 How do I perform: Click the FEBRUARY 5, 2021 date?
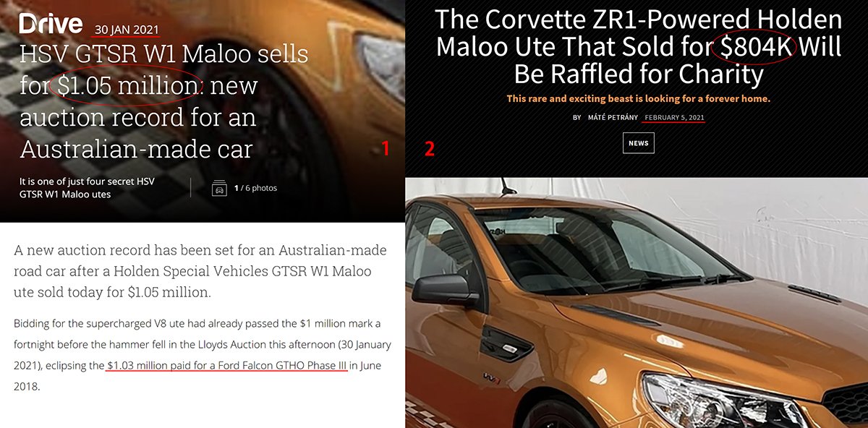pyautogui.click(x=674, y=117)
